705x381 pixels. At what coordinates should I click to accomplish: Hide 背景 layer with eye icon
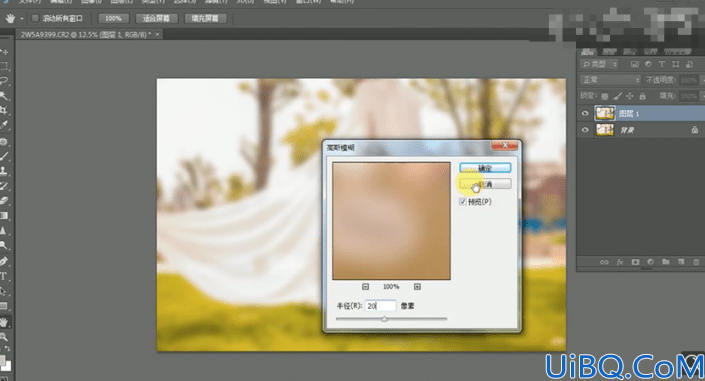coord(585,130)
